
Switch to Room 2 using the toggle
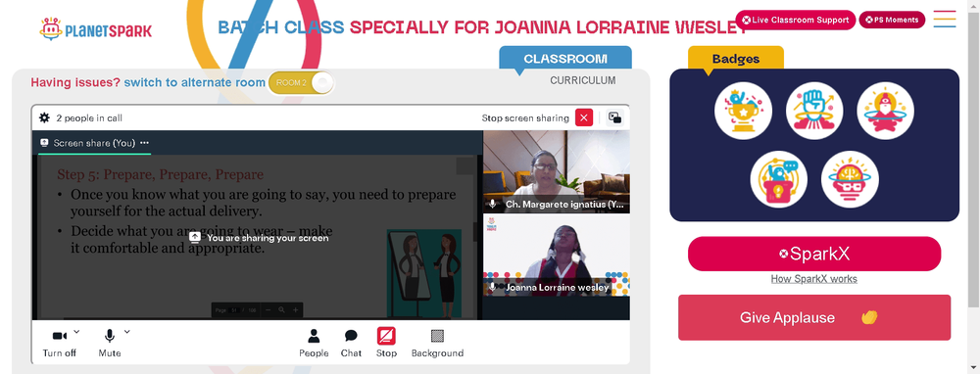[301, 82]
